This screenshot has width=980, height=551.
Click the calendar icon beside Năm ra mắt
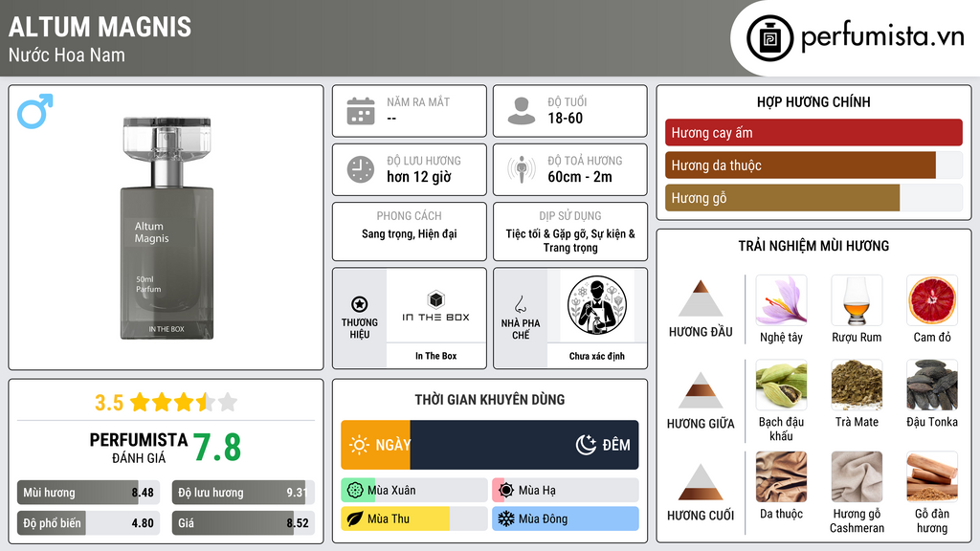point(361,111)
